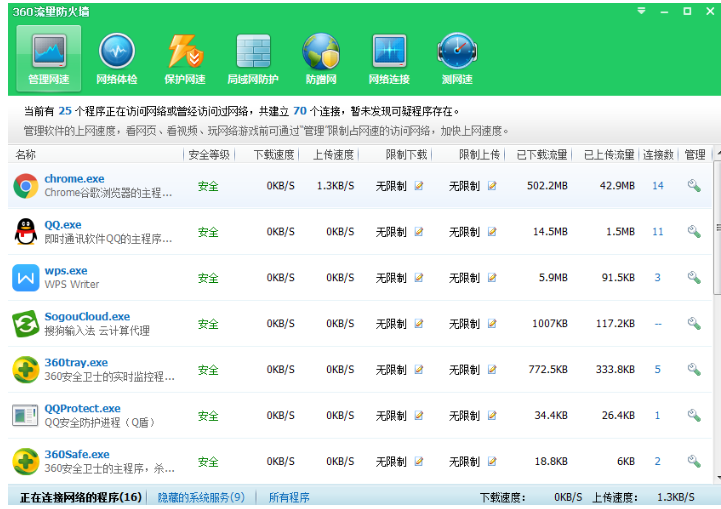
Task: Switch to 隐藏的系统服务(9) tab
Action: (201, 497)
